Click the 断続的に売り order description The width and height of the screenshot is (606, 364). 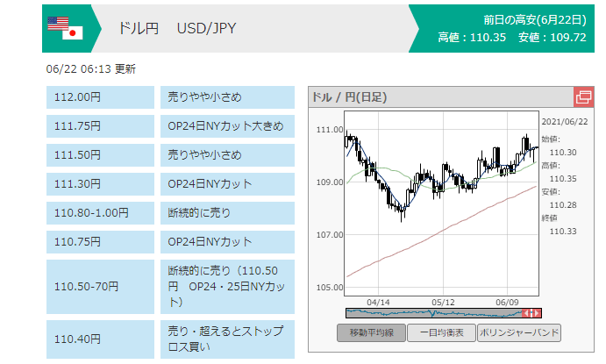226,213
